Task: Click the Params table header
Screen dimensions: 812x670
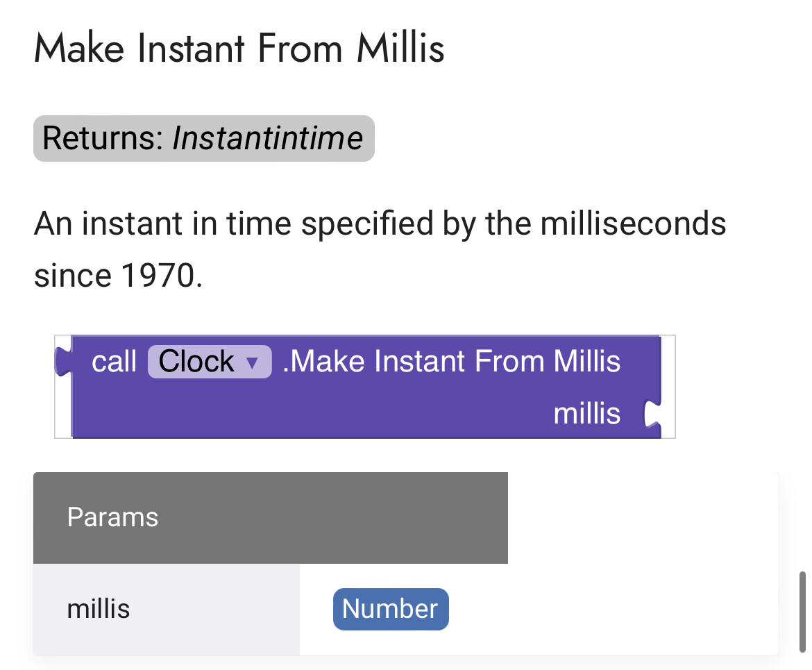Action: click(271, 517)
